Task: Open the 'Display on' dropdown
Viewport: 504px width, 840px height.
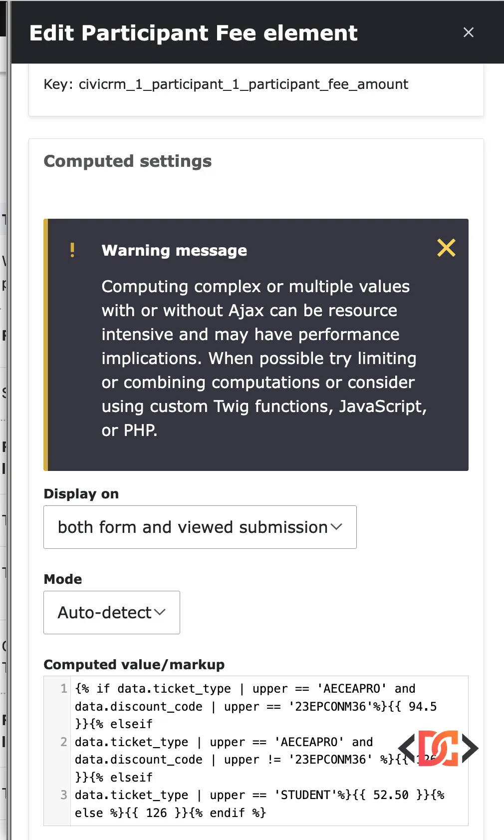Action: coord(200,527)
